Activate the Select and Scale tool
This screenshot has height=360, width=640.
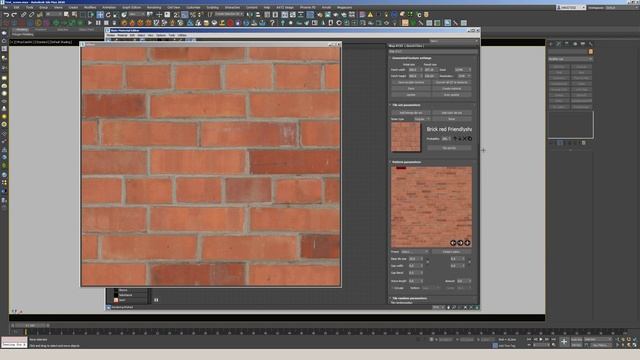(116, 15)
